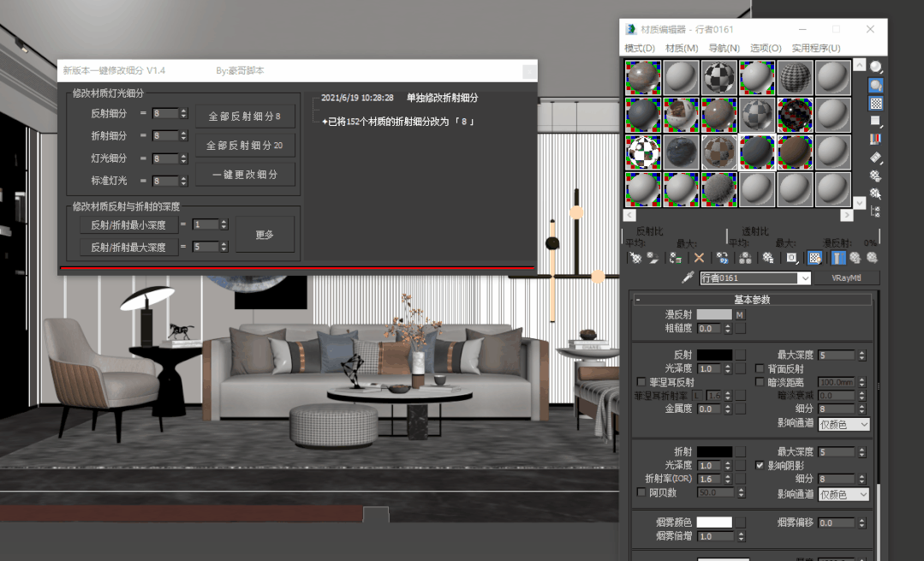Open the material name dropdown 行者0161
This screenshot has height=561, width=924.
pyautogui.click(x=804, y=278)
